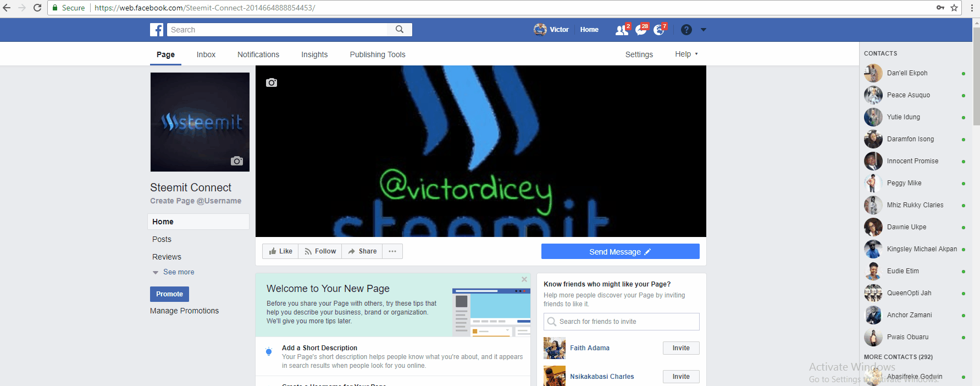
Task: Click the Follow button
Action: pyautogui.click(x=320, y=251)
